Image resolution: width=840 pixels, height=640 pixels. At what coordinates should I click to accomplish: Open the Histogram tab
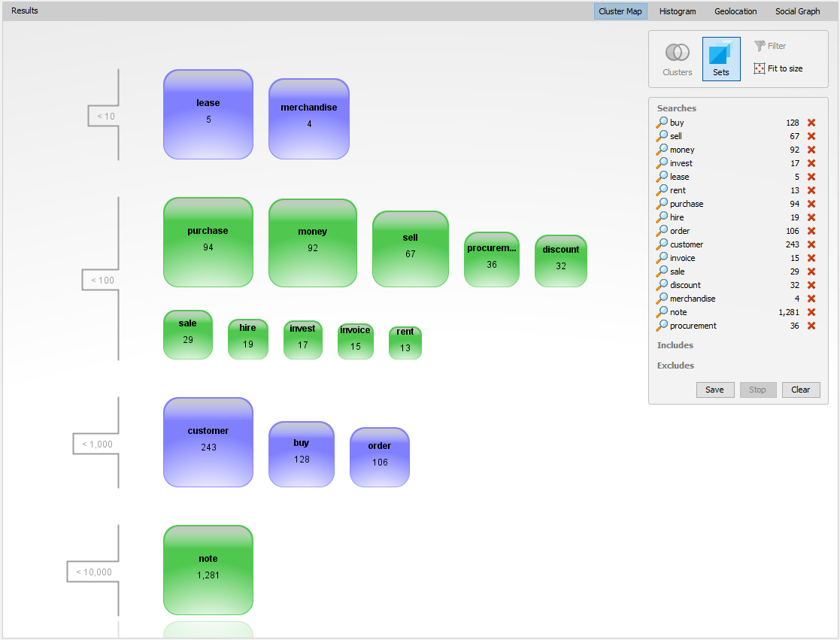(x=677, y=11)
